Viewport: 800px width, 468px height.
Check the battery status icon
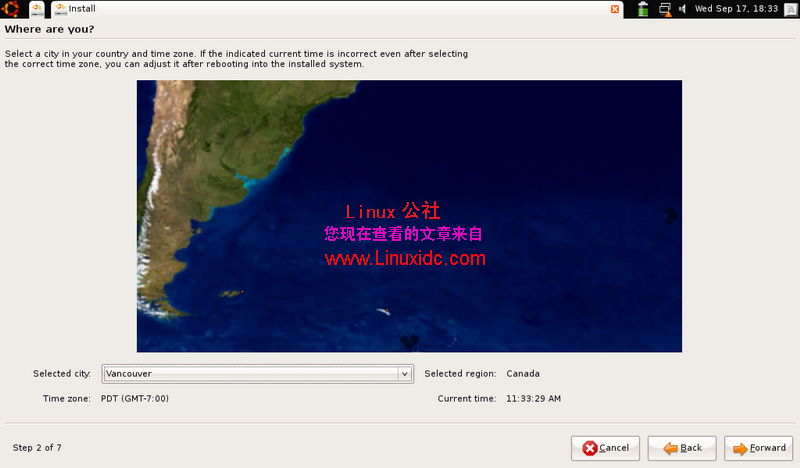(x=643, y=9)
